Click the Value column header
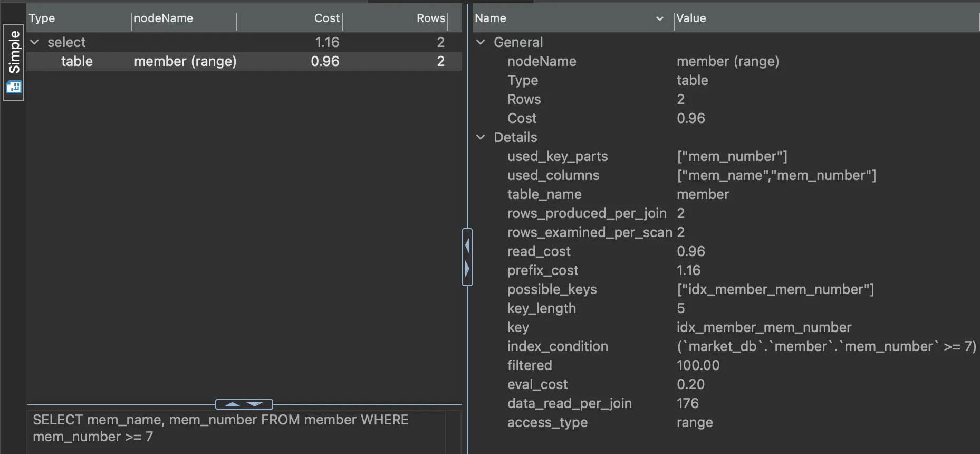The image size is (980, 454). pyautogui.click(x=691, y=18)
